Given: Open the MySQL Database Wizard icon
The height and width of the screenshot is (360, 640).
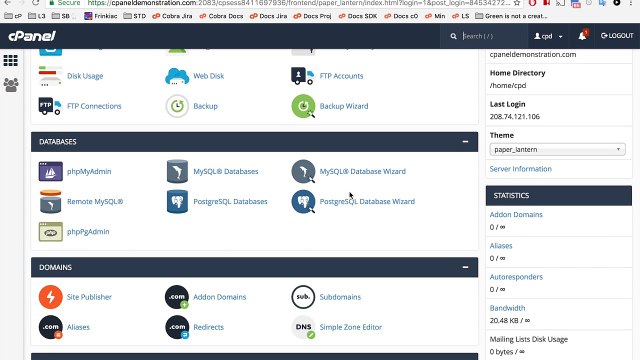Looking at the screenshot, I should [x=303, y=171].
